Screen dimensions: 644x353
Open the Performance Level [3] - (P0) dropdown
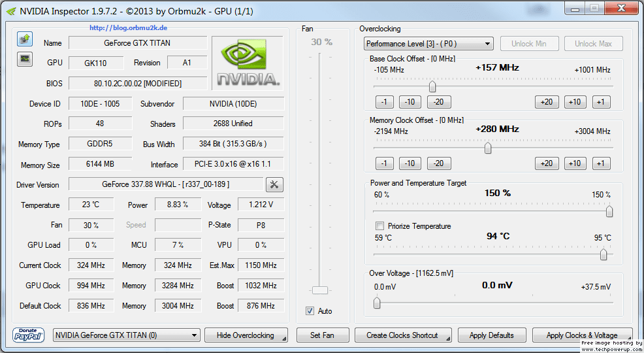(x=428, y=44)
